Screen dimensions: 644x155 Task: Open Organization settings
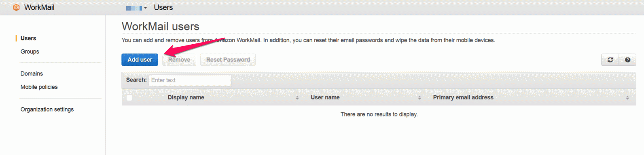tap(47, 109)
